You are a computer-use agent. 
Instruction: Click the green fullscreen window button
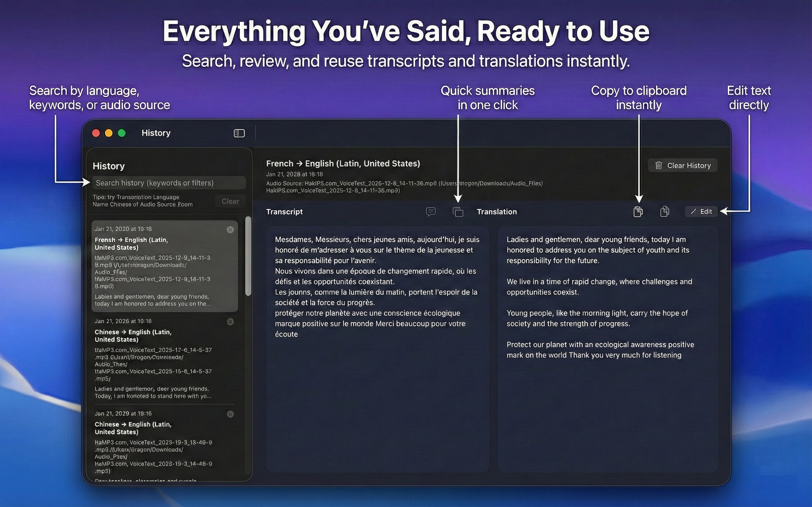click(x=122, y=133)
